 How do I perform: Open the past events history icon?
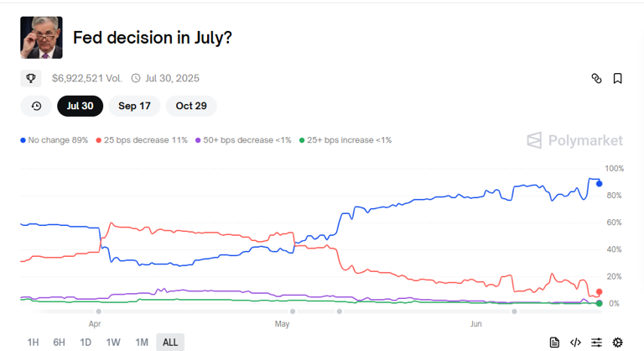(x=36, y=106)
